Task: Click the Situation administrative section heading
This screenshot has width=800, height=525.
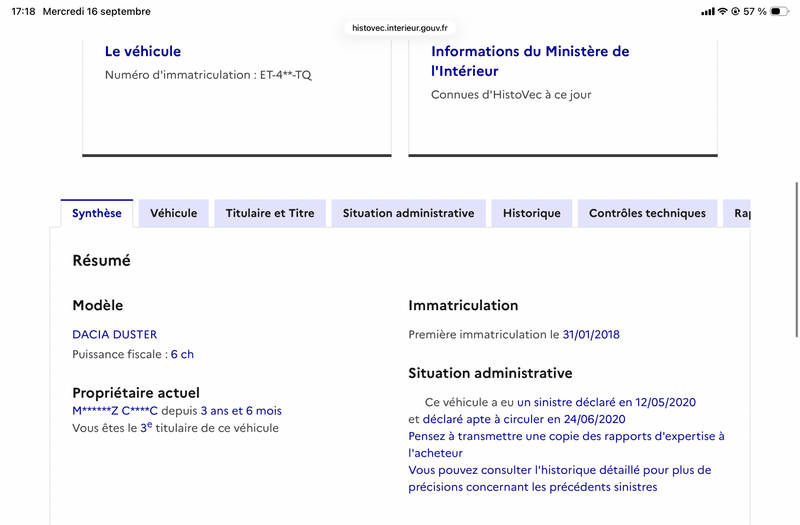Action: click(x=490, y=373)
